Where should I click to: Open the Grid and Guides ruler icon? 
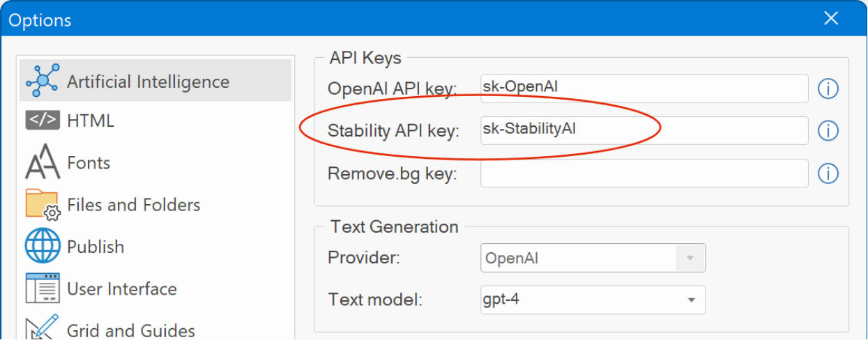(43, 327)
